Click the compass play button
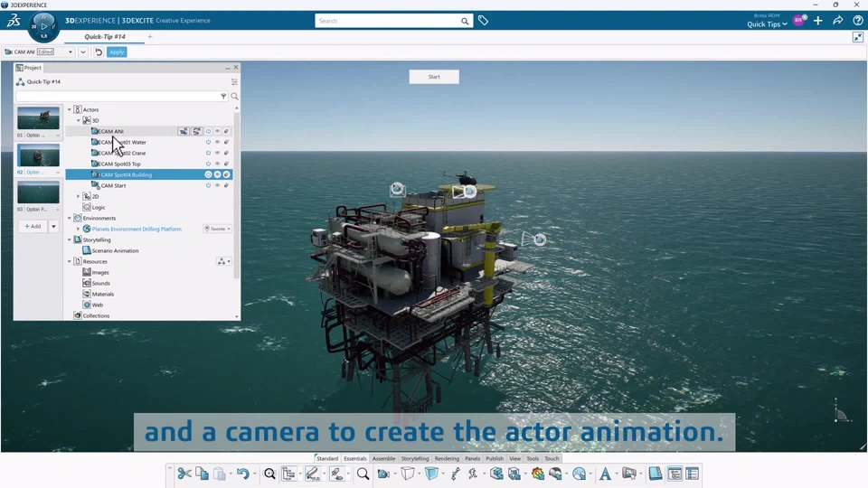Image resolution: width=868 pixels, height=488 pixels. [x=43, y=26]
